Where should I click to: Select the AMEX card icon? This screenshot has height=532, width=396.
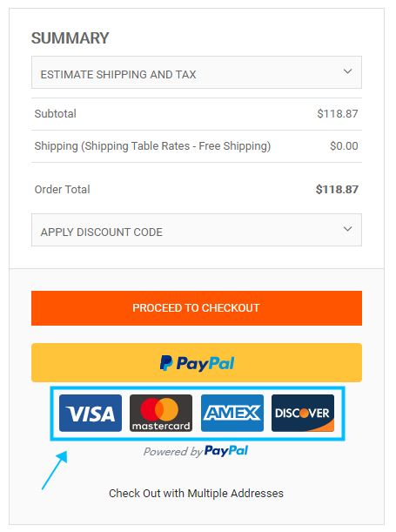(x=232, y=413)
